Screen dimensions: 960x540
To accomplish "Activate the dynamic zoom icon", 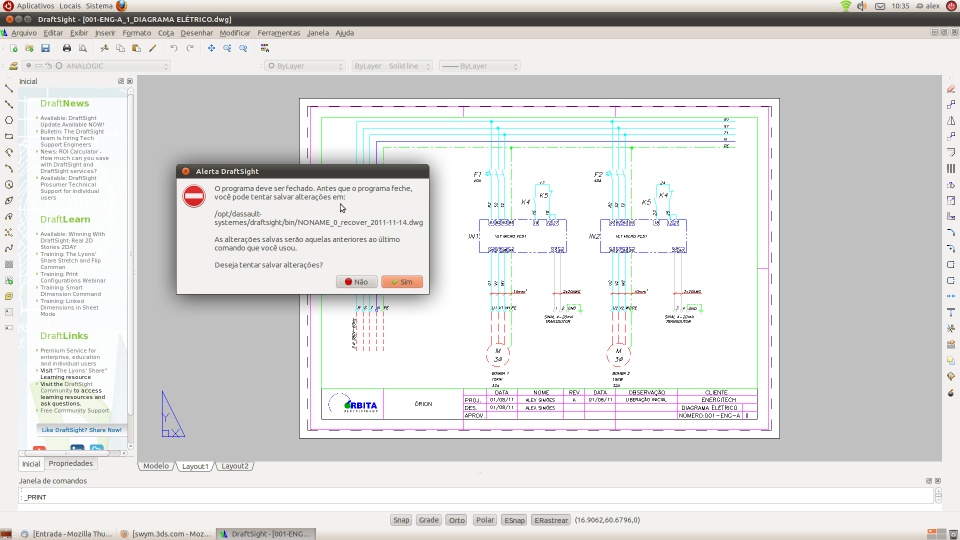I will [227, 48].
